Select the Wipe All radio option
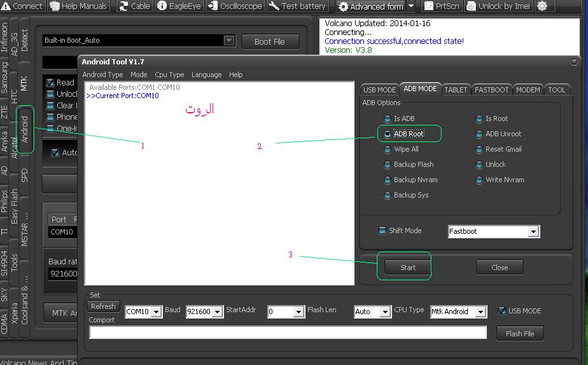 coord(388,150)
